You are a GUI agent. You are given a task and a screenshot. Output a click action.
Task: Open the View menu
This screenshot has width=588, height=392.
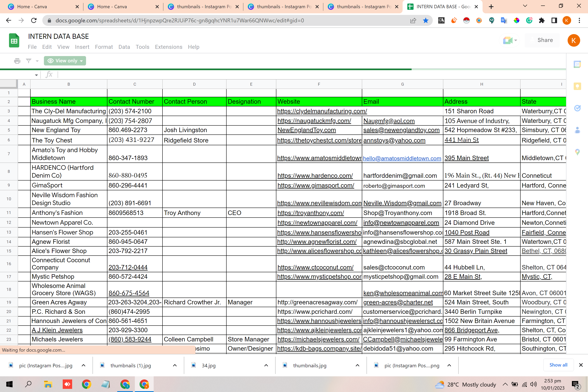(x=63, y=47)
